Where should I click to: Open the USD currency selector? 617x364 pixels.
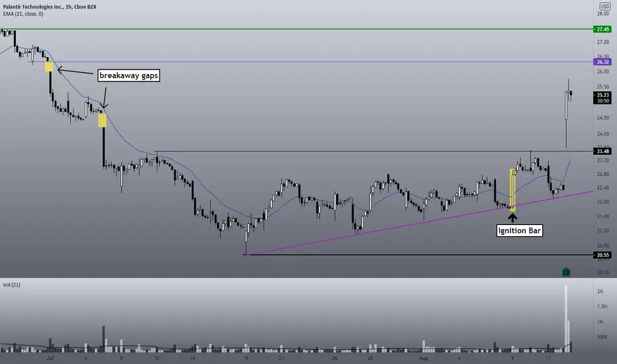click(605, 6)
